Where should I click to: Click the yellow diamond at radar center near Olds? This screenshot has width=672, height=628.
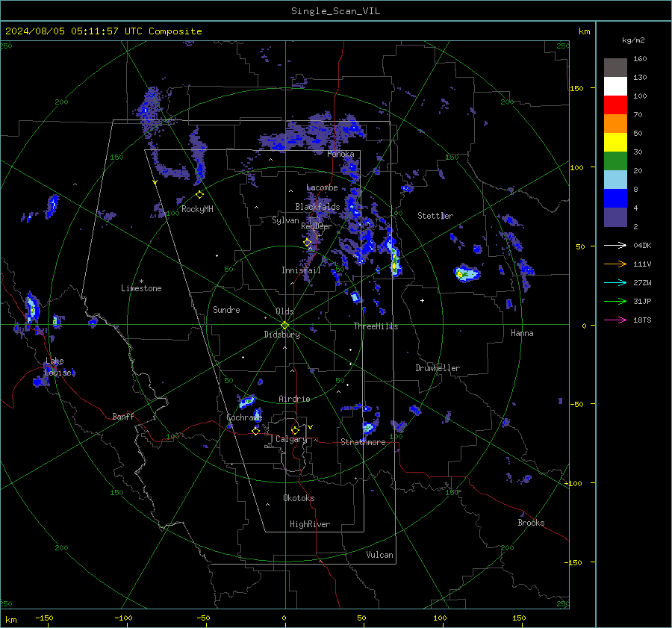coord(284,325)
